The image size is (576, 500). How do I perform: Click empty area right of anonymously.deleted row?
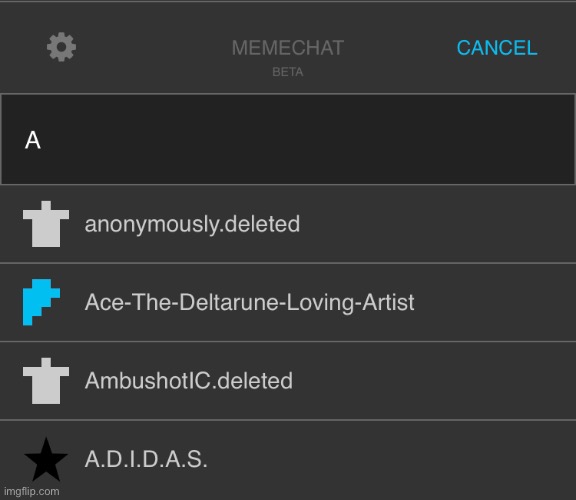pos(437,224)
